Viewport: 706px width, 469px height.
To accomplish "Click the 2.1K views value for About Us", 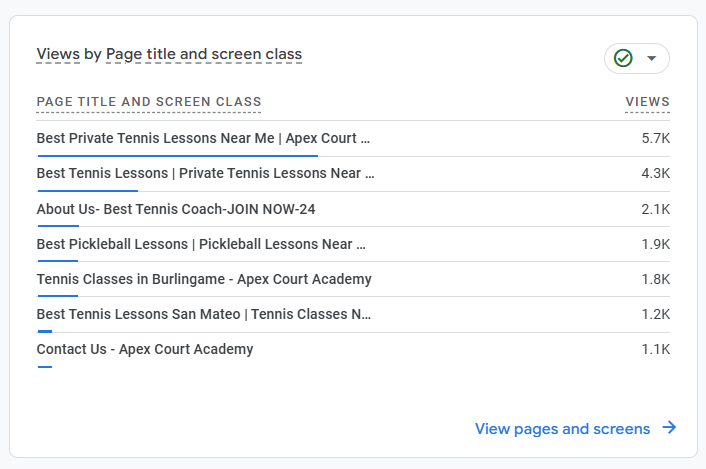I will coord(655,209).
